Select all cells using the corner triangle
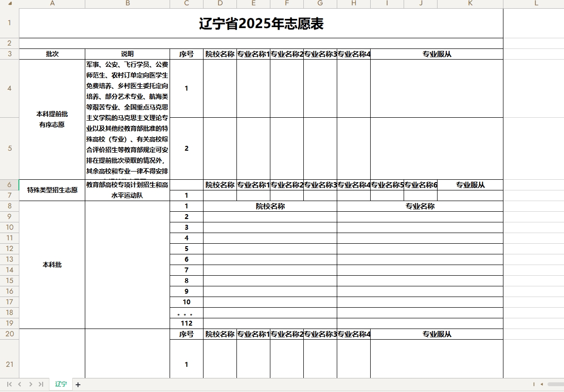 coord(9,4)
